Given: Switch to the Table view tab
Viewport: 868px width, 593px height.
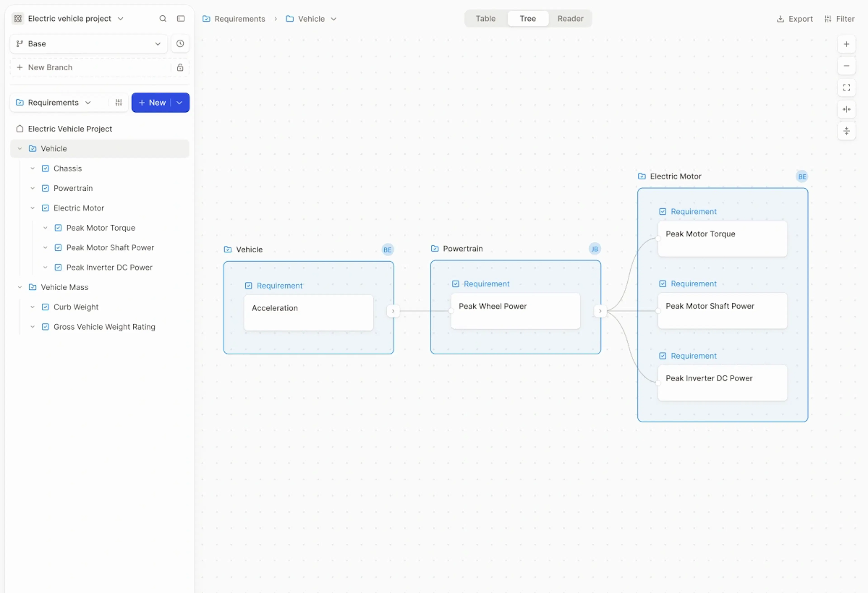Looking at the screenshot, I should pos(486,19).
